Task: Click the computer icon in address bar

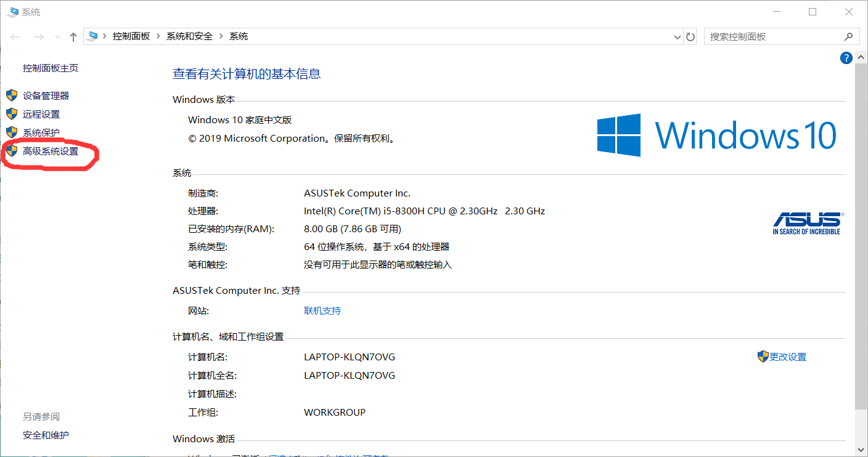Action: [92, 36]
